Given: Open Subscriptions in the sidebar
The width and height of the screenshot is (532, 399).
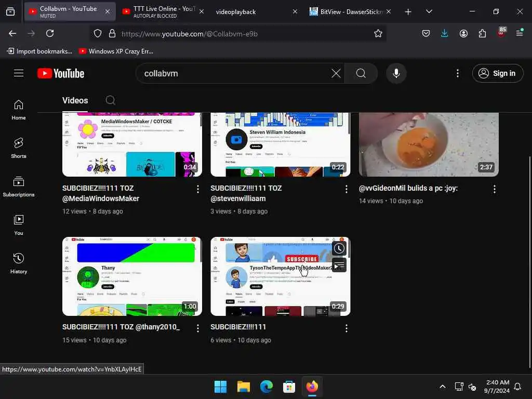Looking at the screenshot, I should coord(19,187).
